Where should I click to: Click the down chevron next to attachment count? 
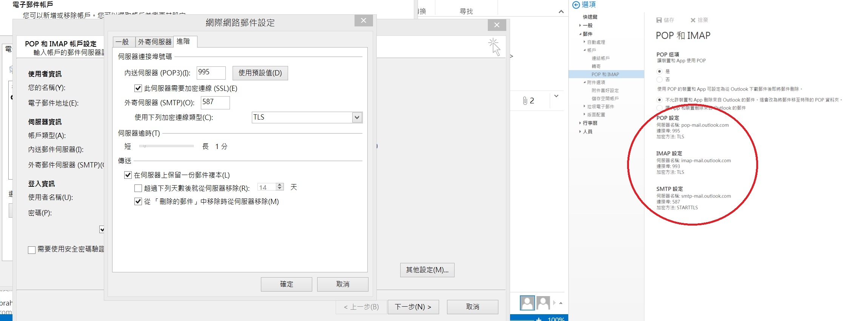(x=556, y=96)
